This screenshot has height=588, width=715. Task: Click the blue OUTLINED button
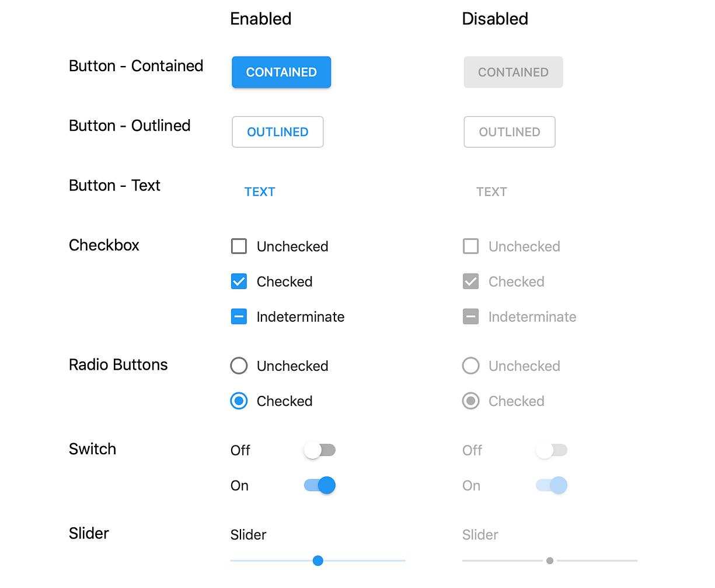click(x=278, y=132)
